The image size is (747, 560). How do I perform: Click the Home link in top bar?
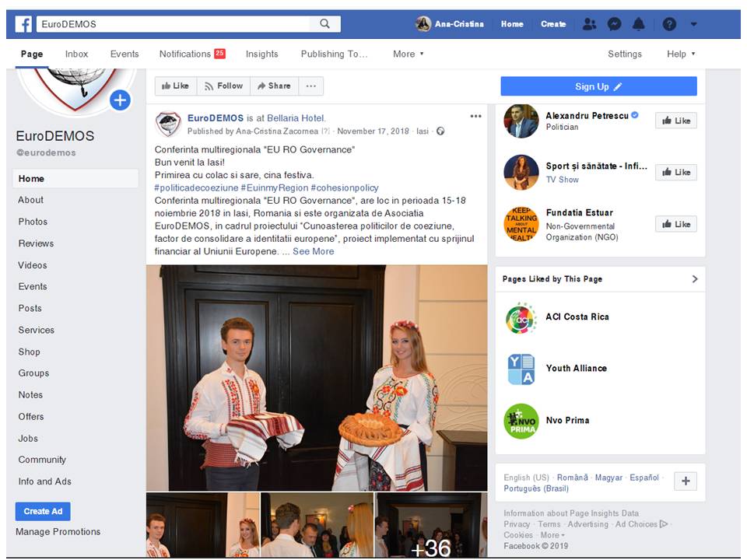pos(512,24)
